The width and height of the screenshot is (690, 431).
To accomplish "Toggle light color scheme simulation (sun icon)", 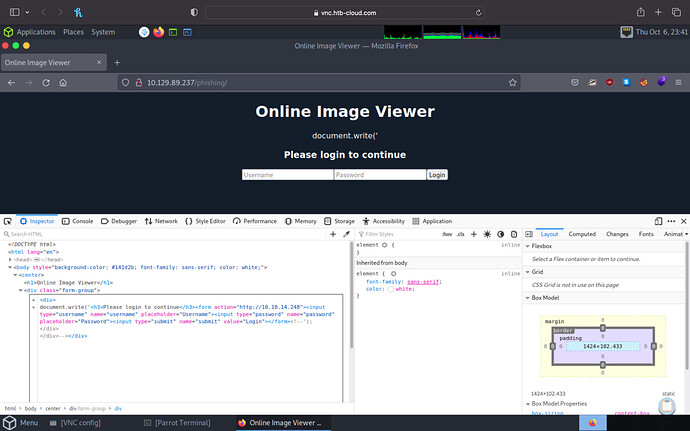I will (x=487, y=234).
